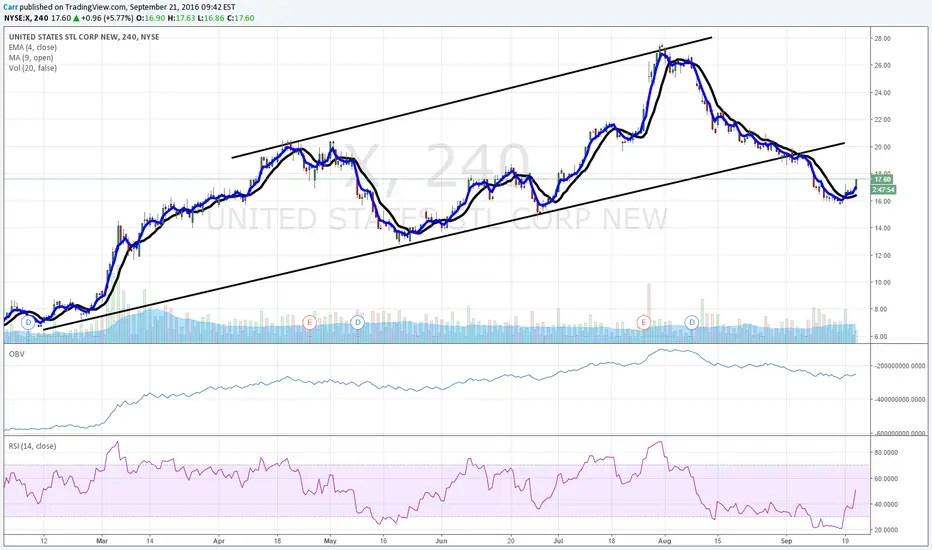
Task: Click the EMA (4, close) indicator label
Action: tap(33, 48)
